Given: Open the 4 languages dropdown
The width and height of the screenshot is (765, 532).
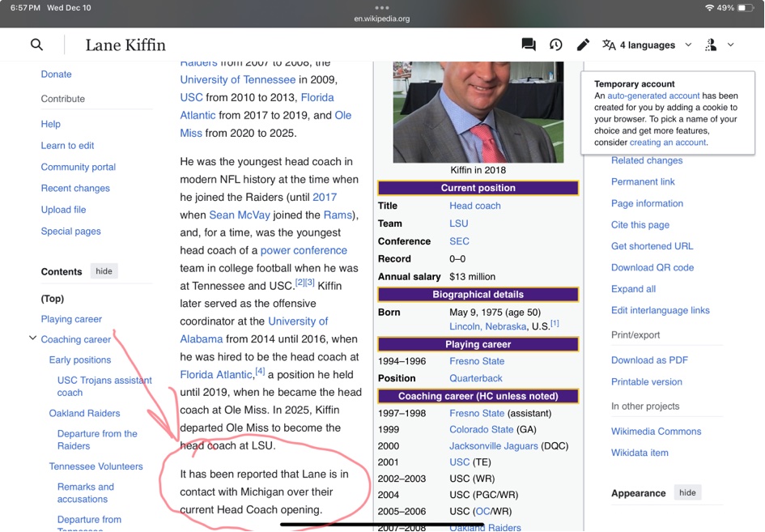Looking at the screenshot, I should 688,45.
